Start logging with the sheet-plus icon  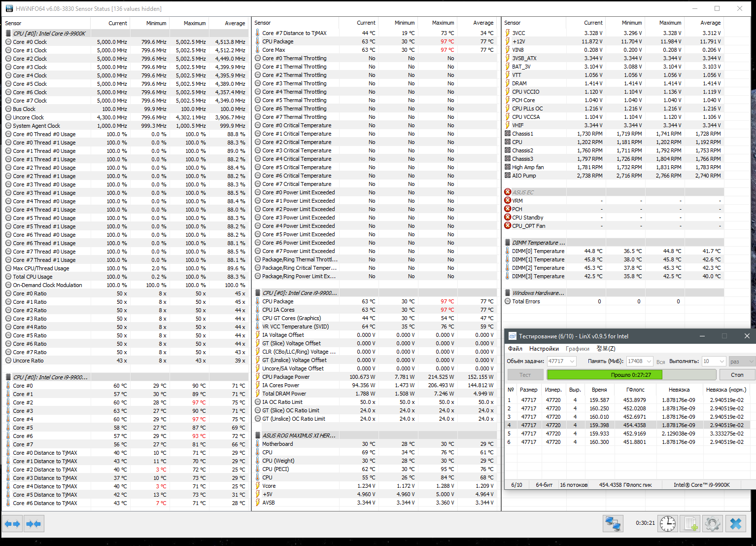coord(690,523)
